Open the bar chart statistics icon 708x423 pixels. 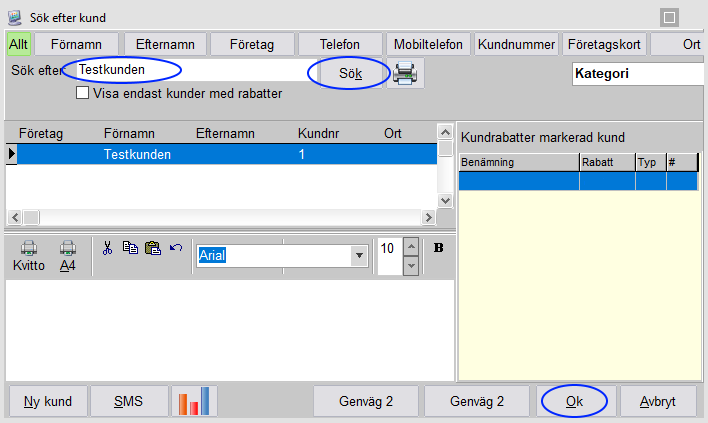194,401
